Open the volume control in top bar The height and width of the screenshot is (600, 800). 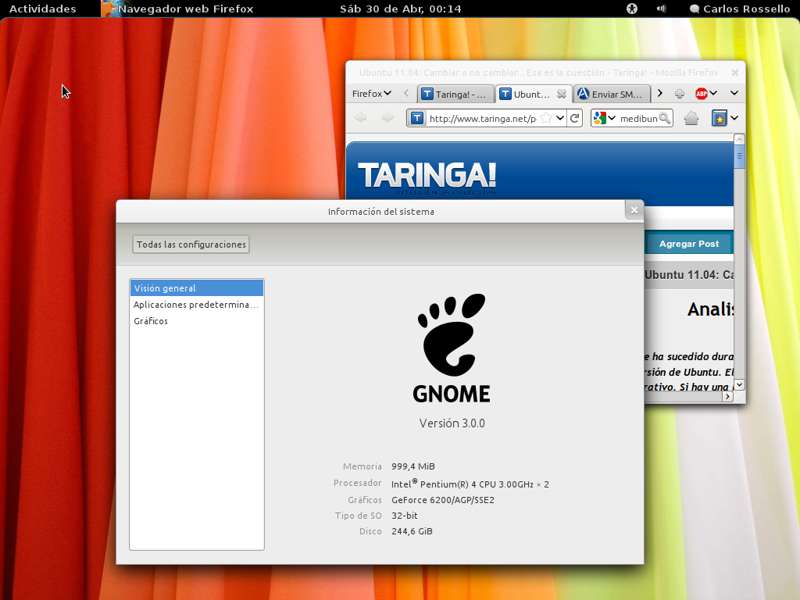click(x=661, y=9)
